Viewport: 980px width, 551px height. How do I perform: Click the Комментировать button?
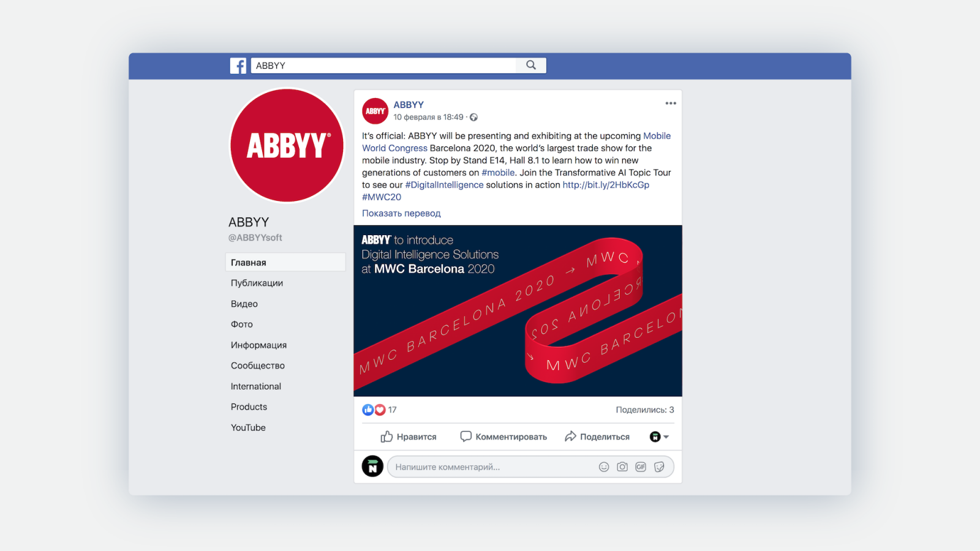tap(503, 437)
